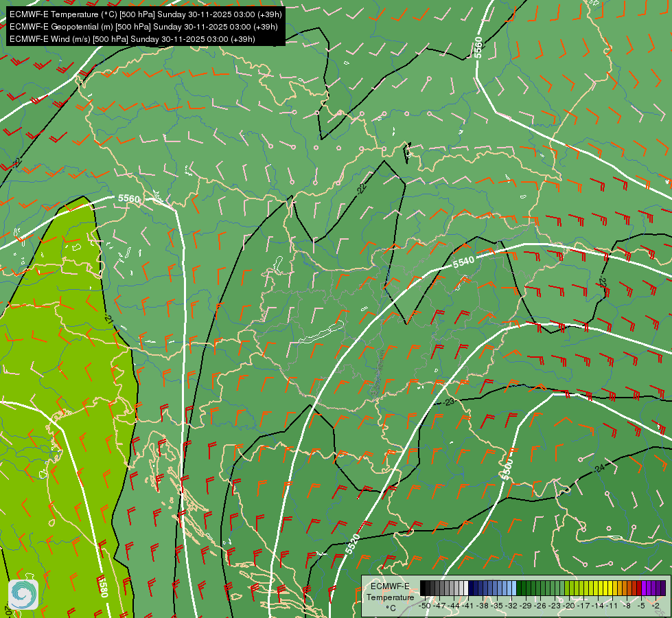Viewport: 672px width, 618px height.
Task: Click the isotherm label 21 on the map
Action: point(109,319)
